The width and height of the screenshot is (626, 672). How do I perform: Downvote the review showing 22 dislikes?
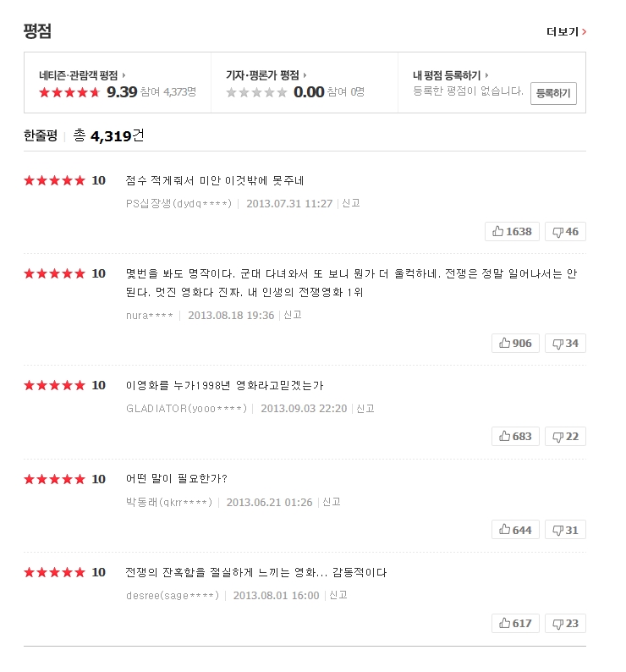[565, 436]
